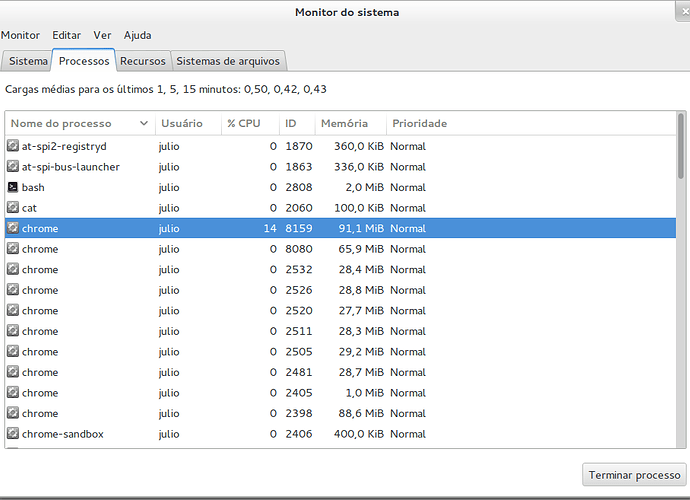This screenshot has height=500, width=690.
Task: Click icon of chrome process 2526
Action: (x=13, y=290)
